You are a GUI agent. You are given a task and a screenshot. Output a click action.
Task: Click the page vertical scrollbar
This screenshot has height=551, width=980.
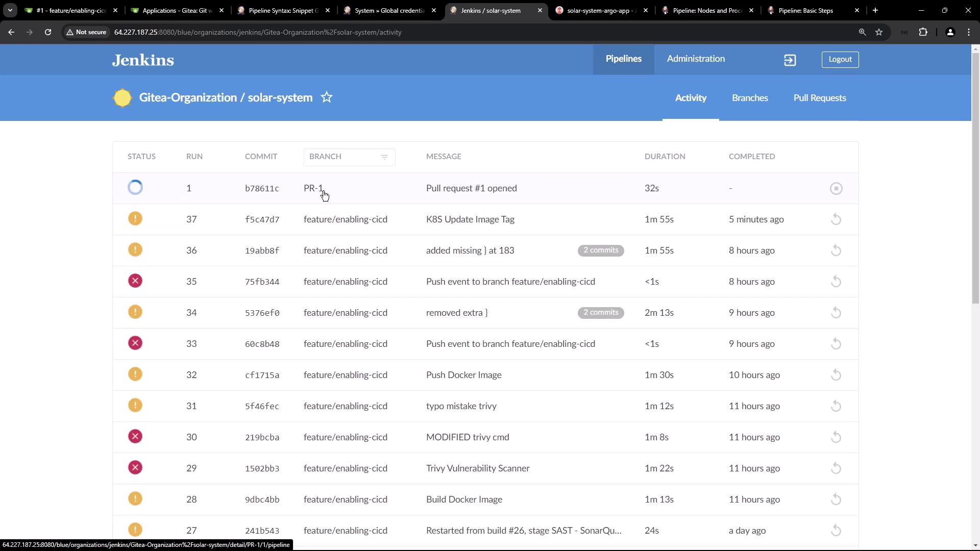click(975, 179)
